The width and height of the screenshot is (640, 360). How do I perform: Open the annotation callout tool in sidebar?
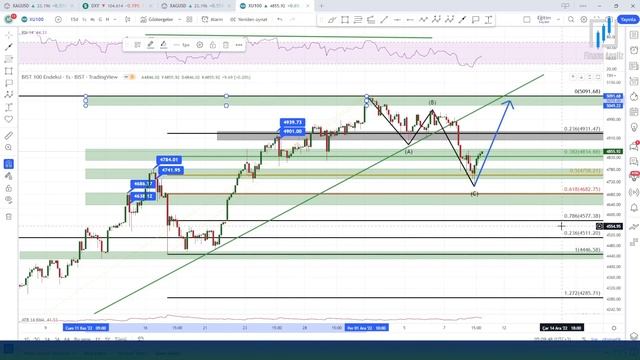pos(9,83)
